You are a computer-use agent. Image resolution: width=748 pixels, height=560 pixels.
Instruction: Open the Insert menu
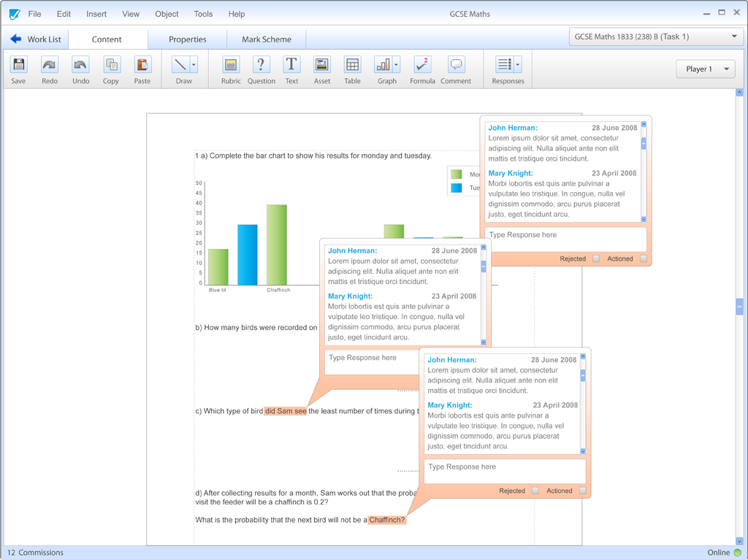[x=96, y=14]
